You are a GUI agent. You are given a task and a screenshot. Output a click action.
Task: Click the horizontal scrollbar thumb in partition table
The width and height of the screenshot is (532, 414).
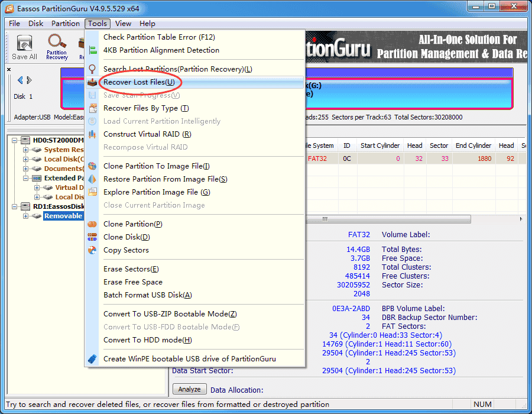point(388,219)
